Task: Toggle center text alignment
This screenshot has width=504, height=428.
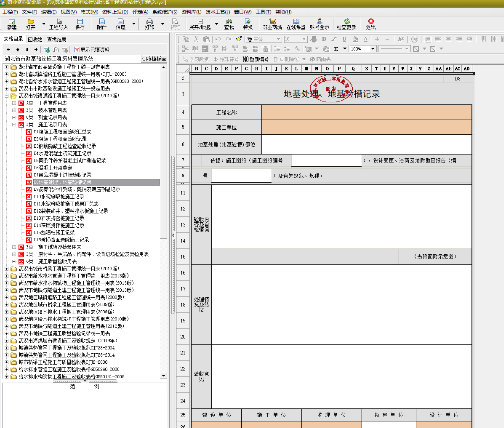Action: tap(448, 39)
